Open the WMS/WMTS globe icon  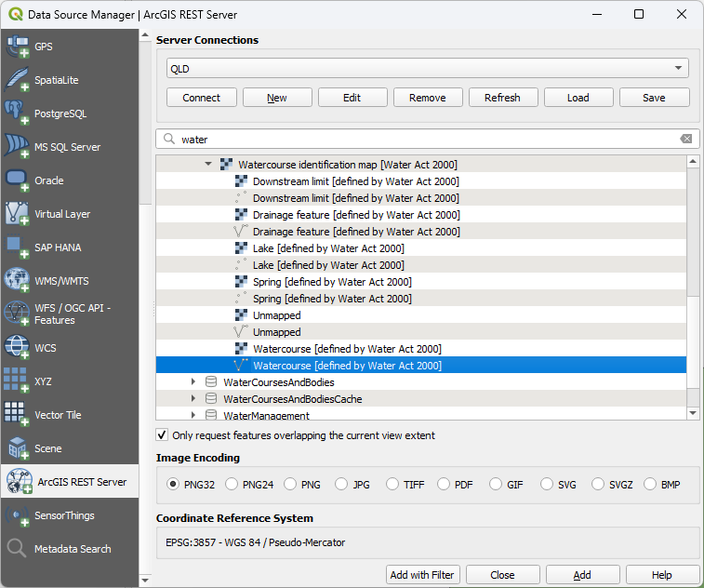coord(18,281)
